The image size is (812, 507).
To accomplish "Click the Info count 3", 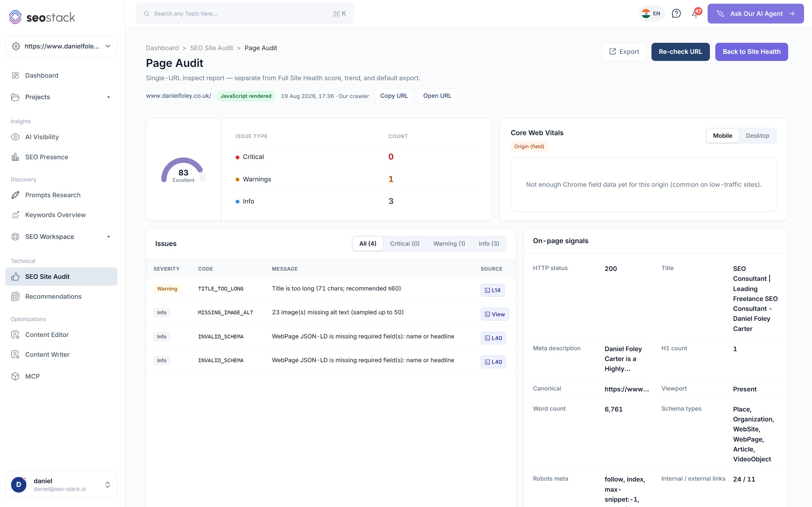I will click(x=391, y=201).
